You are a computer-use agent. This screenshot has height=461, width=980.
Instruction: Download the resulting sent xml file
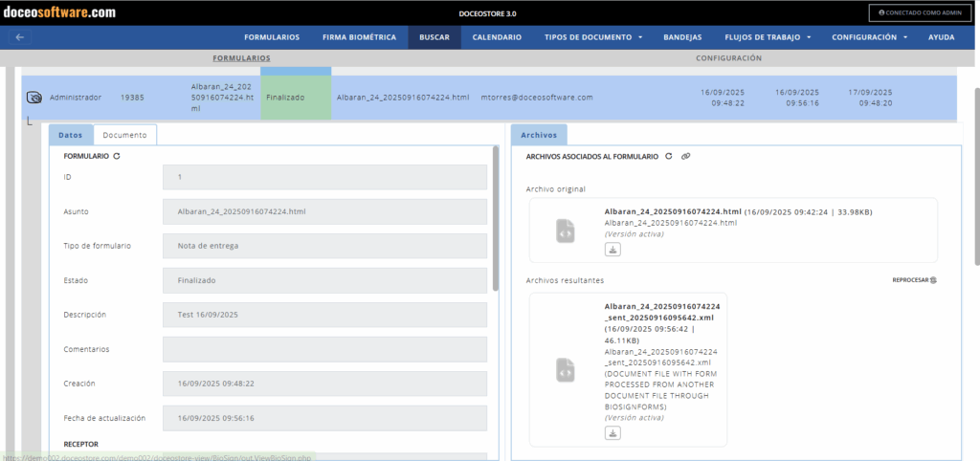click(x=612, y=433)
